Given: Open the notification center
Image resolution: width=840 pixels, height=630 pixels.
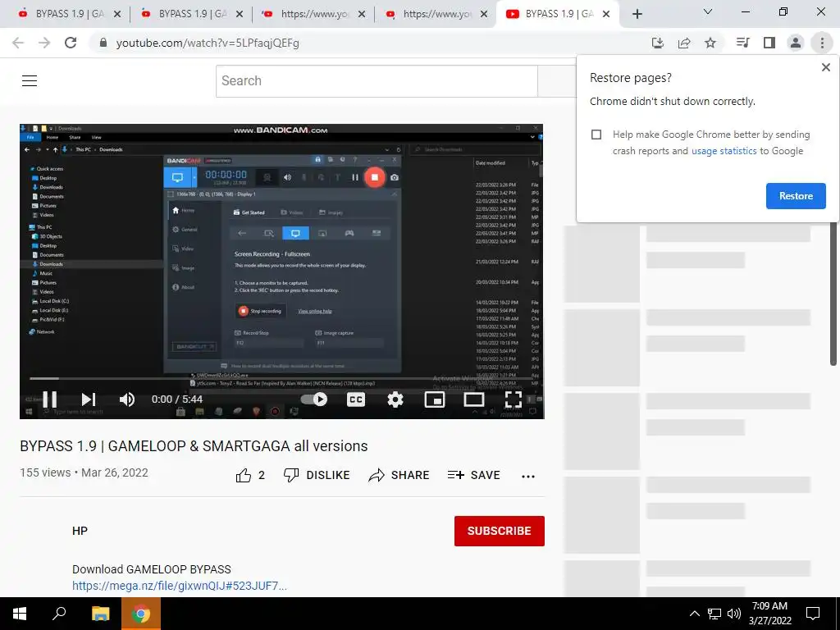Looking at the screenshot, I should [x=813, y=614].
